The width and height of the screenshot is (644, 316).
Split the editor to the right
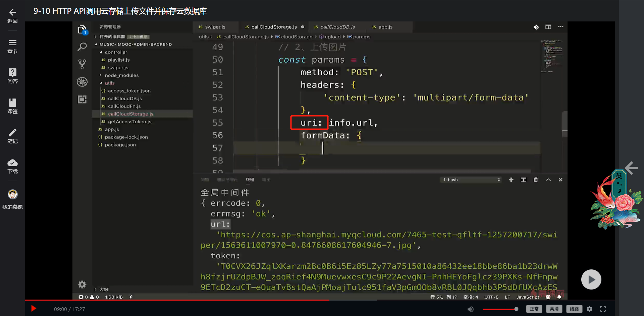(548, 27)
